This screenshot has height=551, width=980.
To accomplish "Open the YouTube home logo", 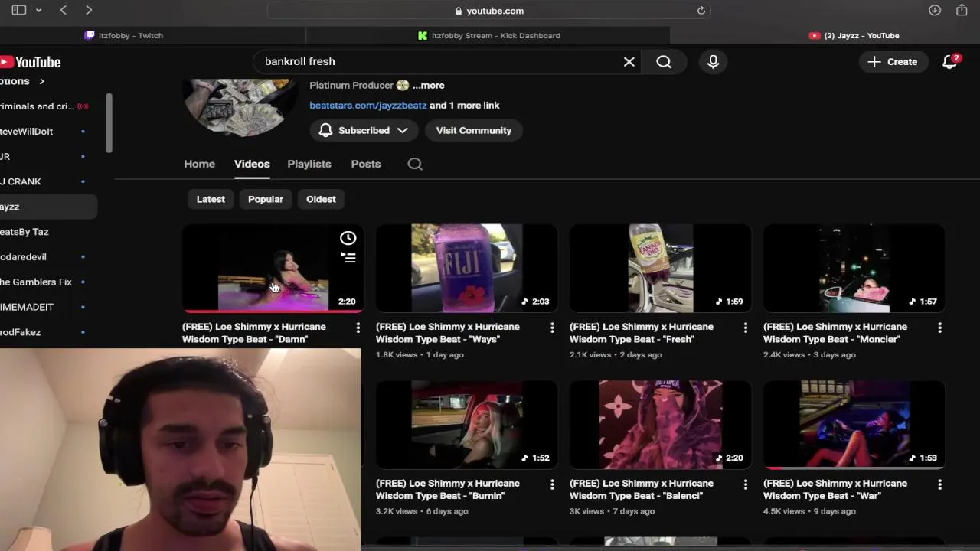I will click(31, 62).
